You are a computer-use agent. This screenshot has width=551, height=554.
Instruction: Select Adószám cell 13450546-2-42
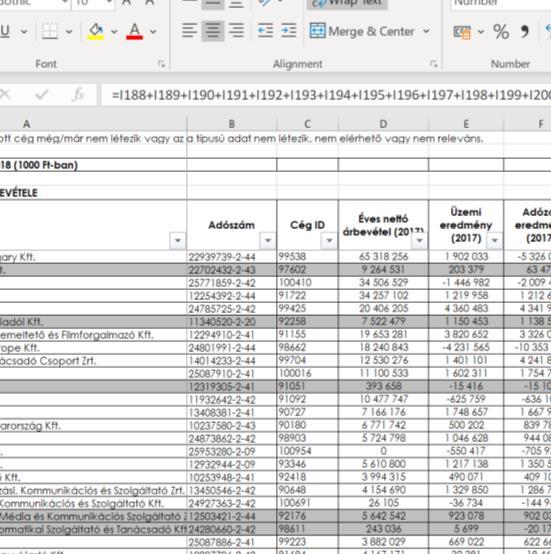pos(232,490)
